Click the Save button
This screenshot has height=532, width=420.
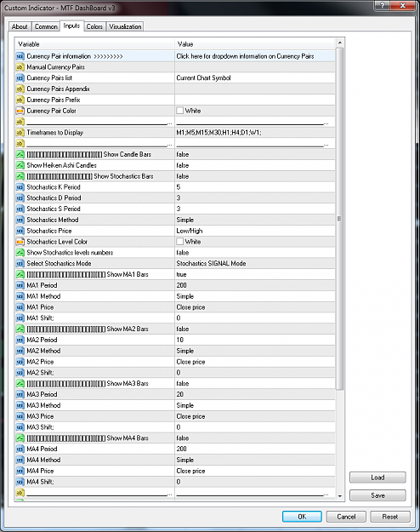(377, 495)
